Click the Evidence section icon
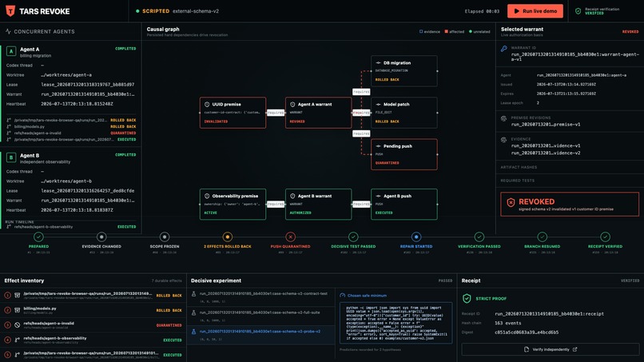 pos(504,140)
